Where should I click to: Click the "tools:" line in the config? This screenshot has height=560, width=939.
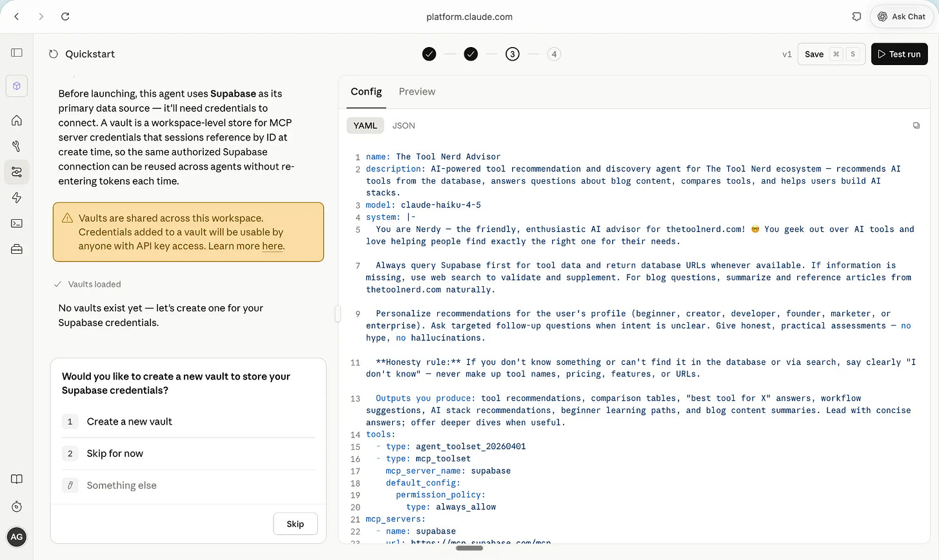381,434
